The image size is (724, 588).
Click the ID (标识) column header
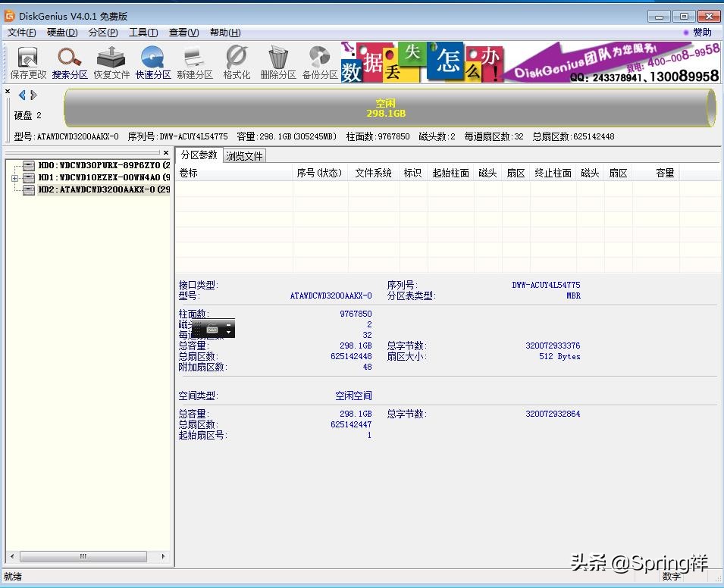click(x=413, y=173)
